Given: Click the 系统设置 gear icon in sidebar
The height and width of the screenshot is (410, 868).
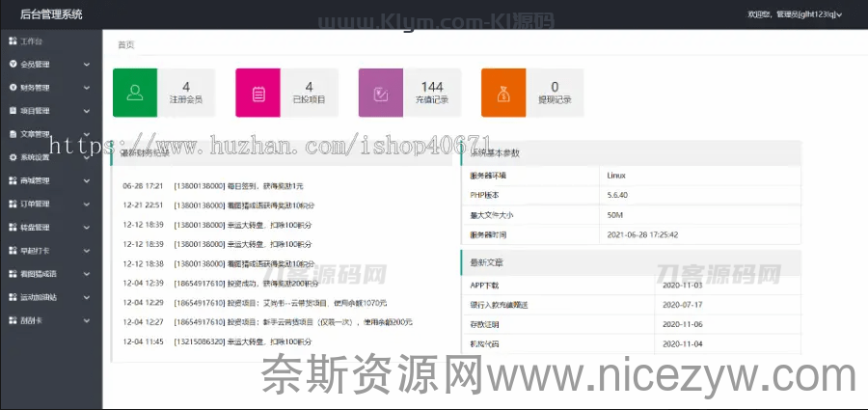Looking at the screenshot, I should tap(13, 157).
